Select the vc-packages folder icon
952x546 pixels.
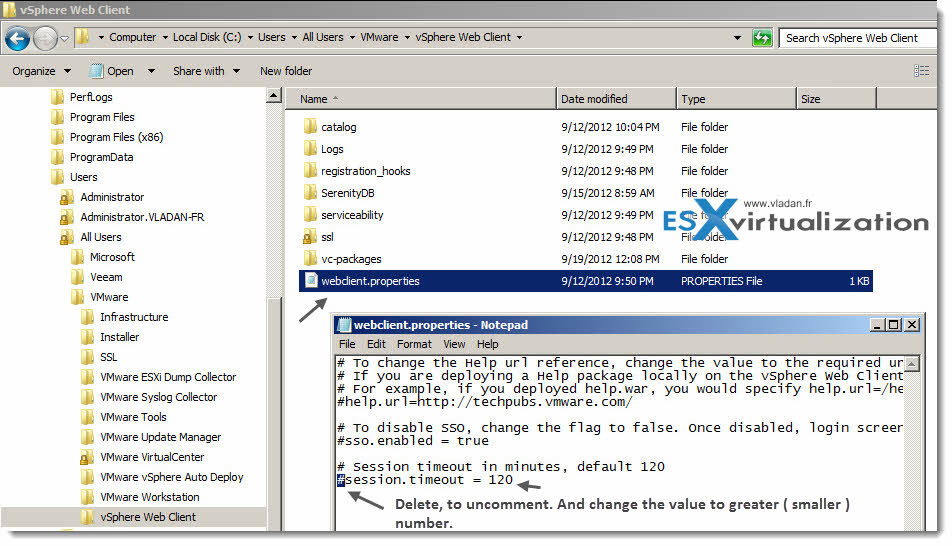coord(310,258)
